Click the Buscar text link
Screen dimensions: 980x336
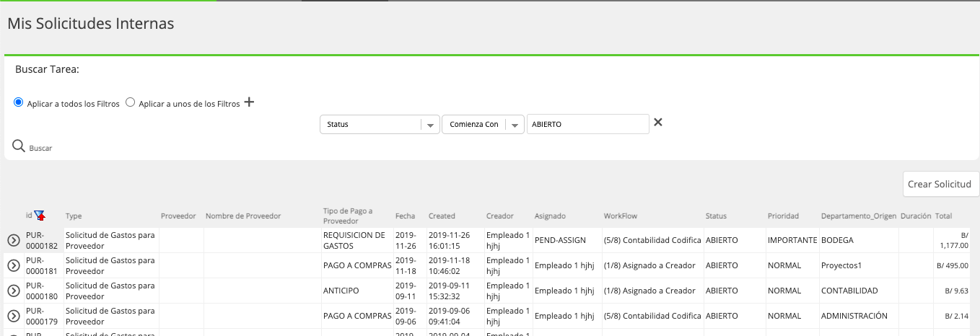pyautogui.click(x=40, y=148)
